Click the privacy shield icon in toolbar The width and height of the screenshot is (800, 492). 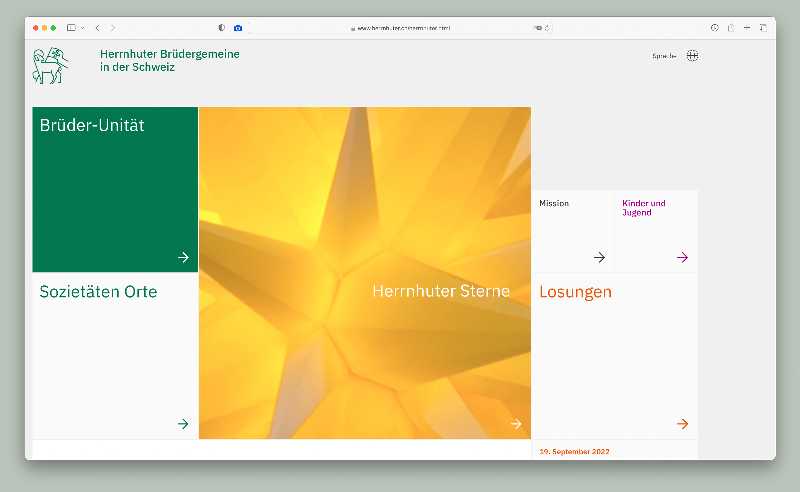[221, 28]
